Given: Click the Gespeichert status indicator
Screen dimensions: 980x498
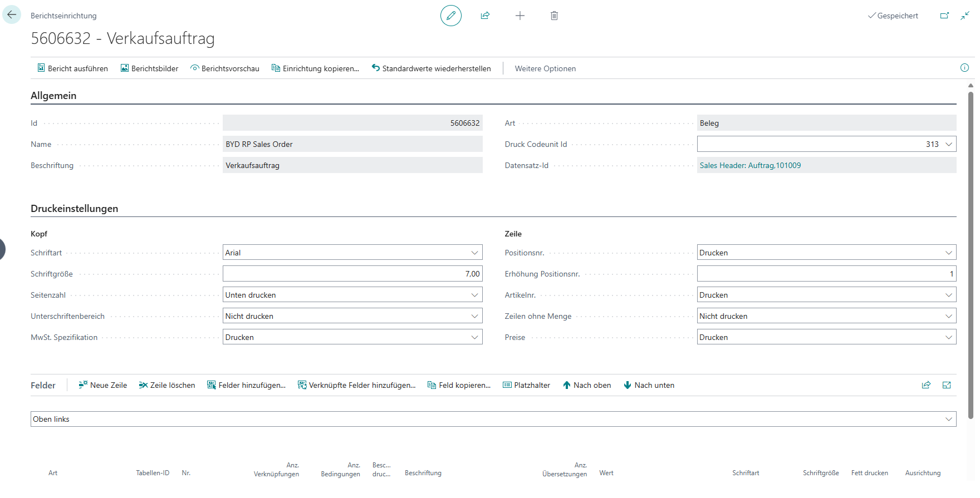Looking at the screenshot, I should (893, 16).
